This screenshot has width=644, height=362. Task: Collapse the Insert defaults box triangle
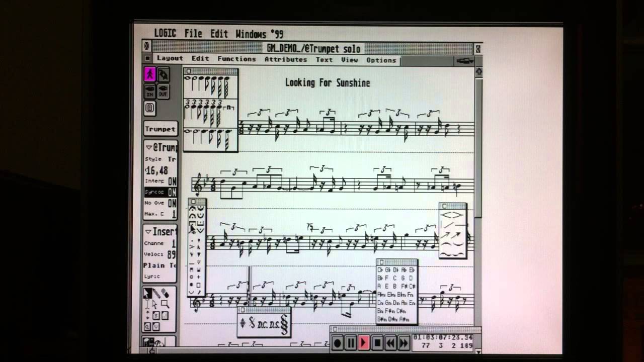tap(149, 232)
